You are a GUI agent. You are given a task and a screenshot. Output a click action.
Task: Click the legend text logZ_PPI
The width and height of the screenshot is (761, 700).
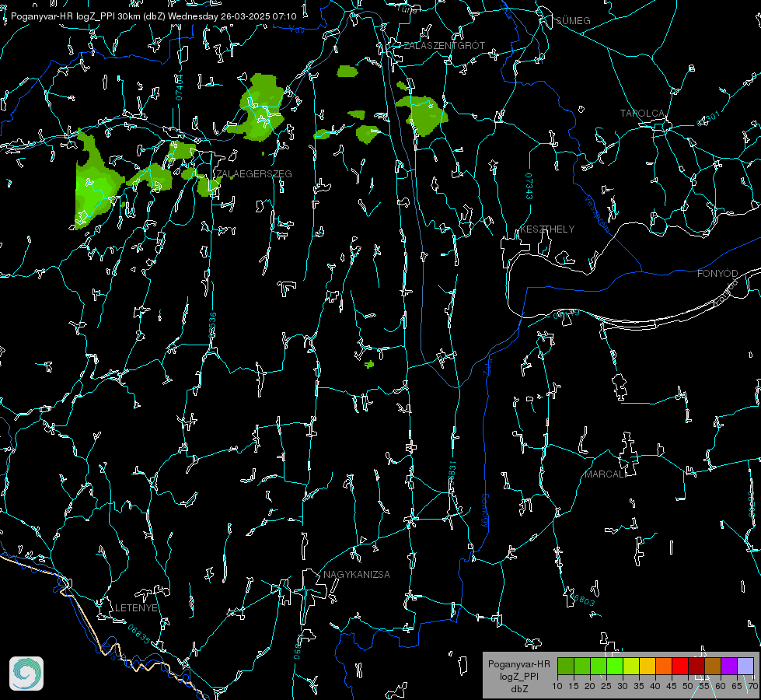click(518, 677)
